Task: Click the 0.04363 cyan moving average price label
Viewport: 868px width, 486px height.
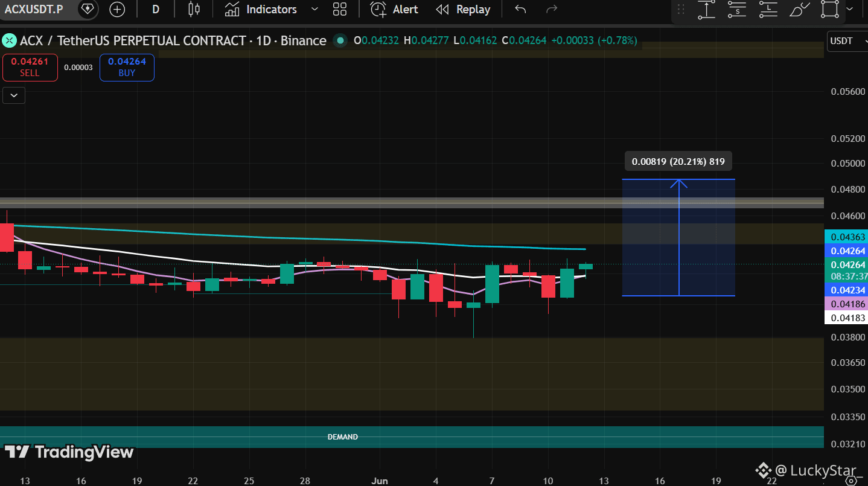Action: [846, 237]
